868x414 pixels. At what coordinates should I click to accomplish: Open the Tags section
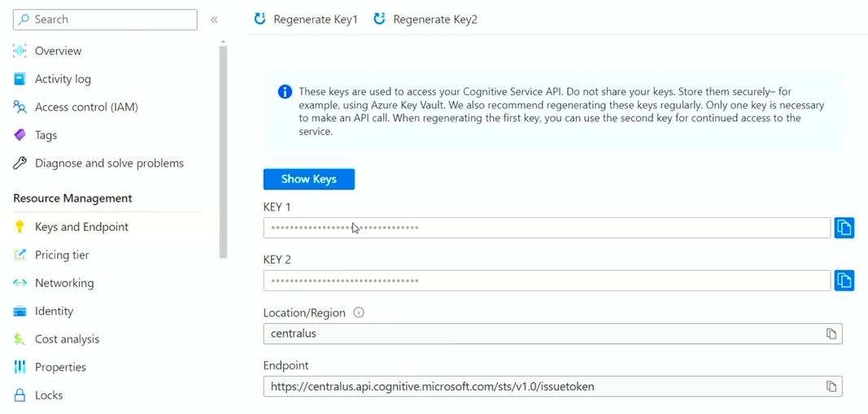click(46, 135)
